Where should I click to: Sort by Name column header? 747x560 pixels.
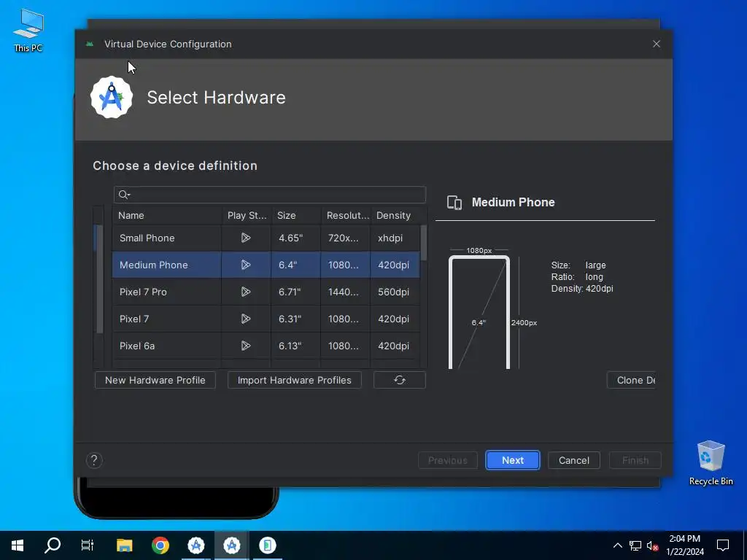pos(167,215)
